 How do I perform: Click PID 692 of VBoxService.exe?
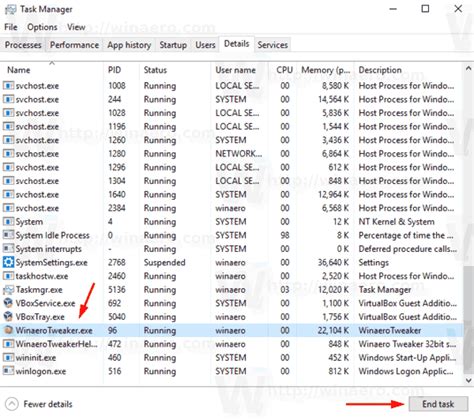114,303
